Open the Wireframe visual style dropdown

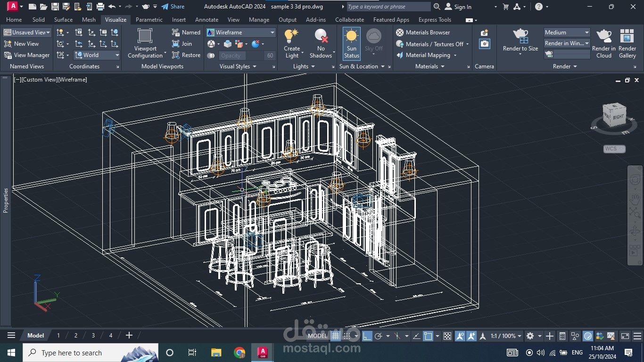pos(272,33)
